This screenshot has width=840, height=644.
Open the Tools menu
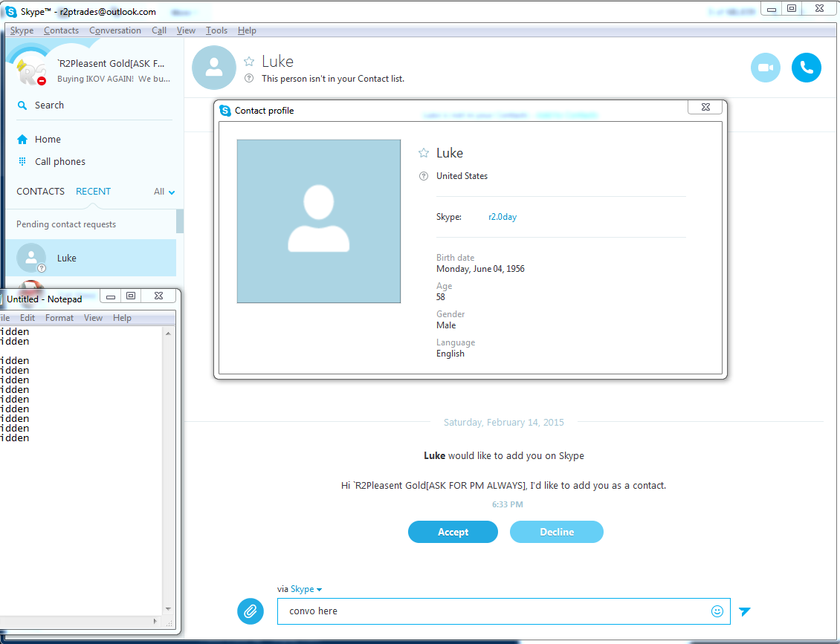point(216,30)
